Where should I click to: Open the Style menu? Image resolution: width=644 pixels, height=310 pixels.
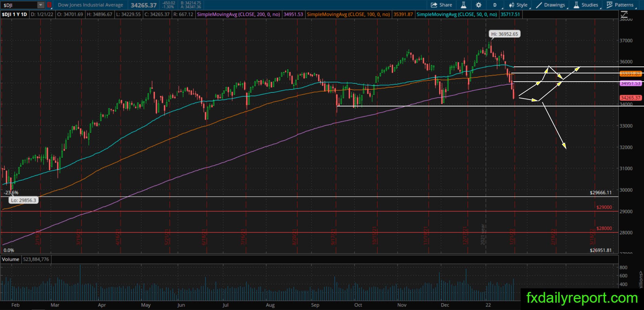click(x=519, y=5)
